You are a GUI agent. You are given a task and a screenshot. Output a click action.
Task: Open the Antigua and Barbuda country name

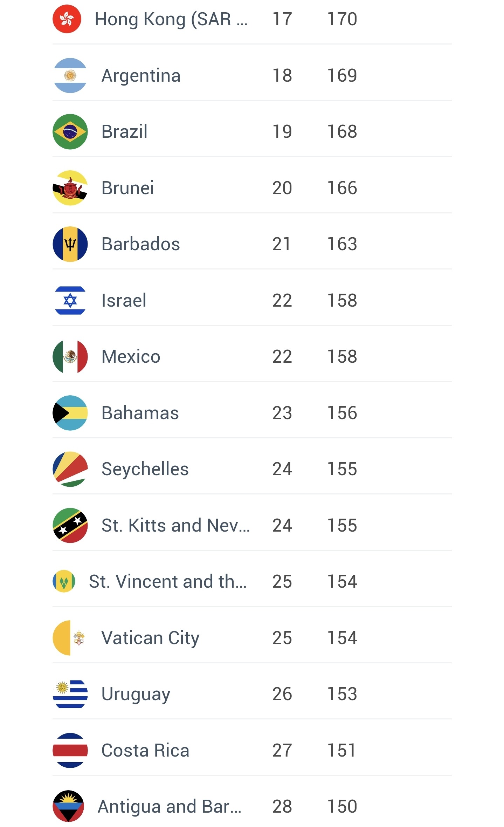tap(170, 806)
